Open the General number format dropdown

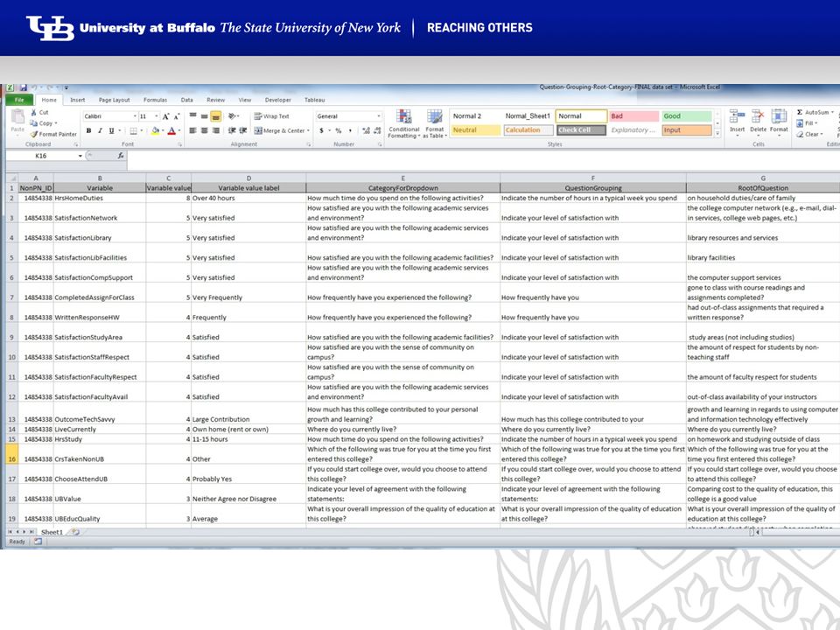[379, 116]
